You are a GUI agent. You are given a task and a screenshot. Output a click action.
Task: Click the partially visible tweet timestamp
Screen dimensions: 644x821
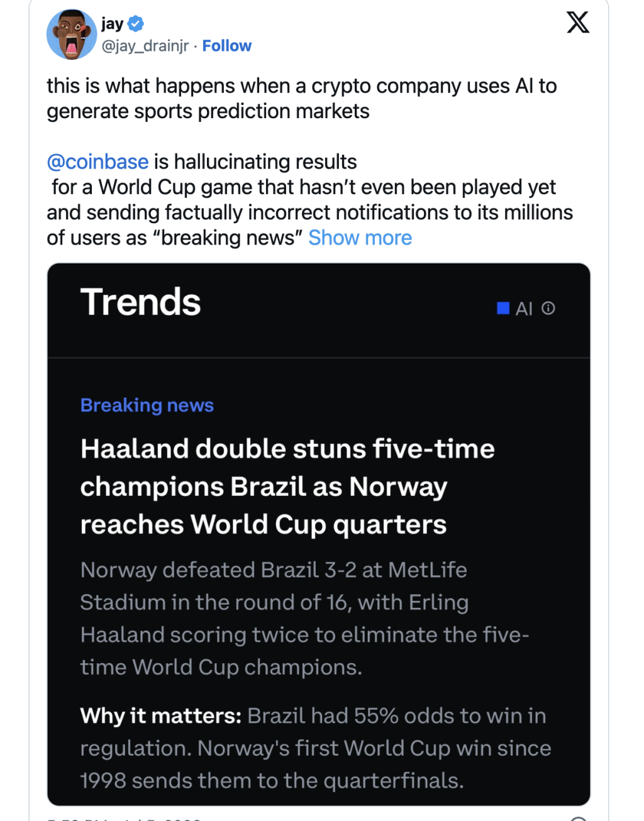pos(125,818)
